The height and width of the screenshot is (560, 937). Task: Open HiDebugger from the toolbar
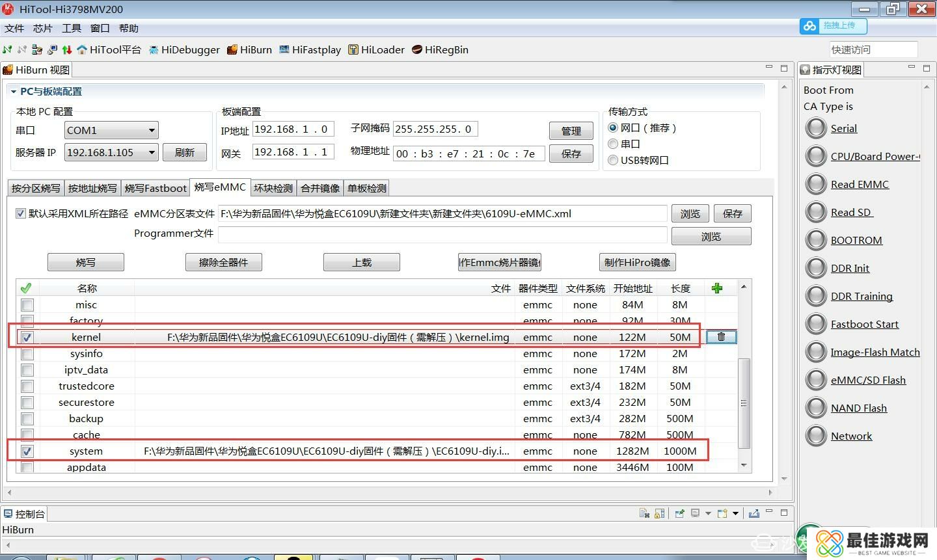[x=184, y=50]
